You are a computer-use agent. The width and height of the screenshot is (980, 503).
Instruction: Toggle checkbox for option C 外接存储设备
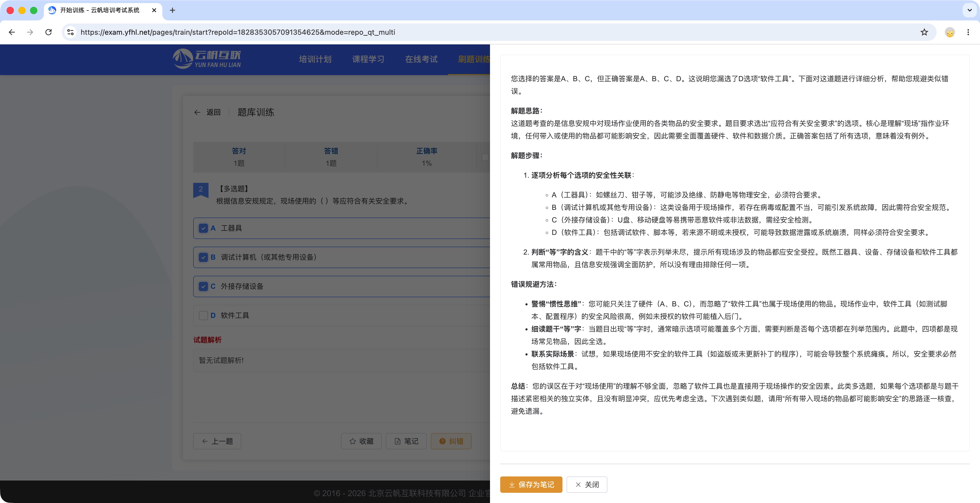pyautogui.click(x=203, y=286)
